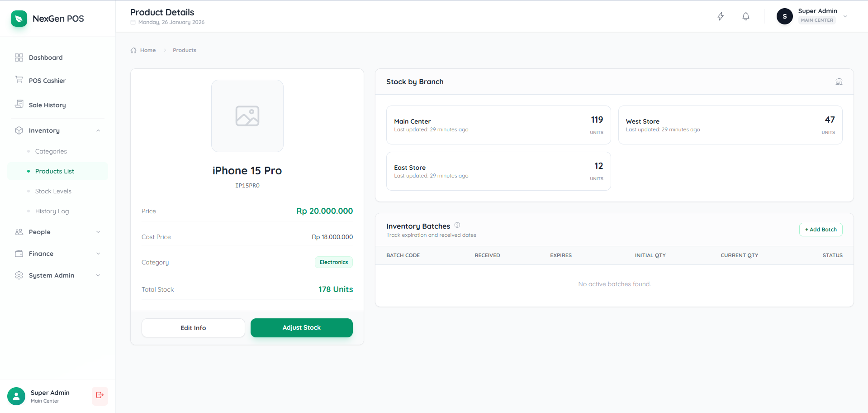The height and width of the screenshot is (413, 868).
Task: Select the Inventory box icon in sidebar
Action: tap(19, 130)
